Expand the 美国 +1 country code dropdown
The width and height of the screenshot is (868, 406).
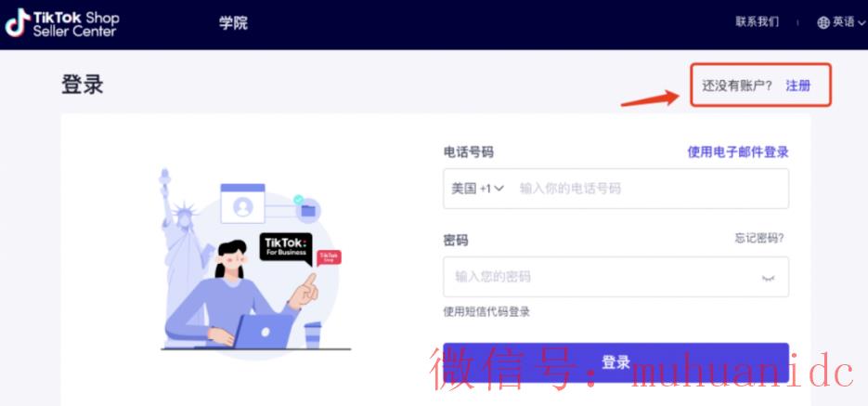(x=477, y=189)
